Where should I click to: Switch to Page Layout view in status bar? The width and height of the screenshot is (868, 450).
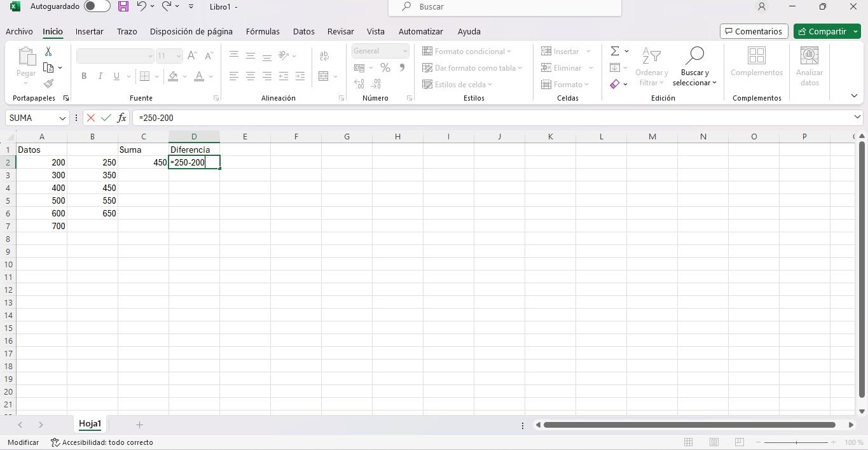714,442
